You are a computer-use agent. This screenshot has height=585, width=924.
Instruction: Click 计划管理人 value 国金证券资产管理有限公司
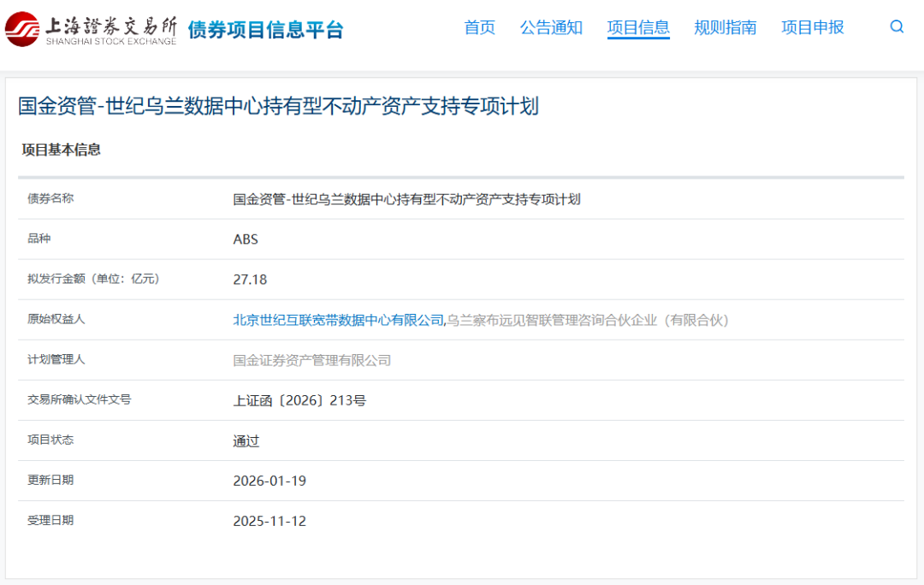coord(314,360)
